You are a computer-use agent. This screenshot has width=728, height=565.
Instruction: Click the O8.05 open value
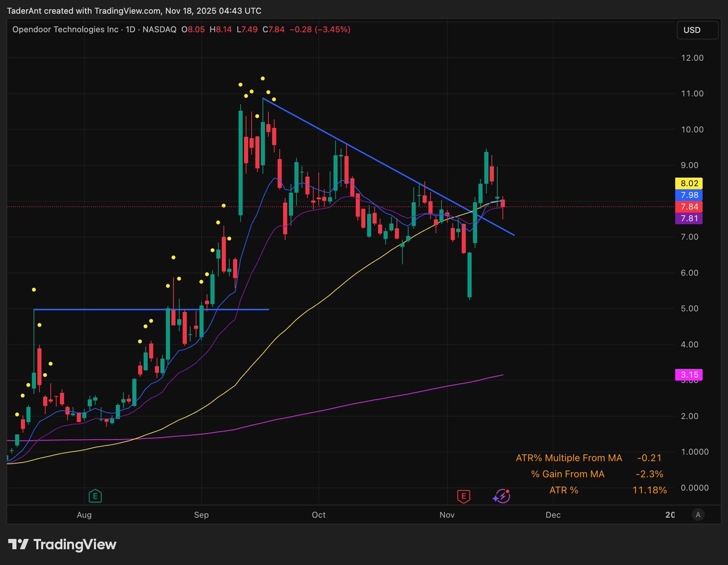point(194,29)
